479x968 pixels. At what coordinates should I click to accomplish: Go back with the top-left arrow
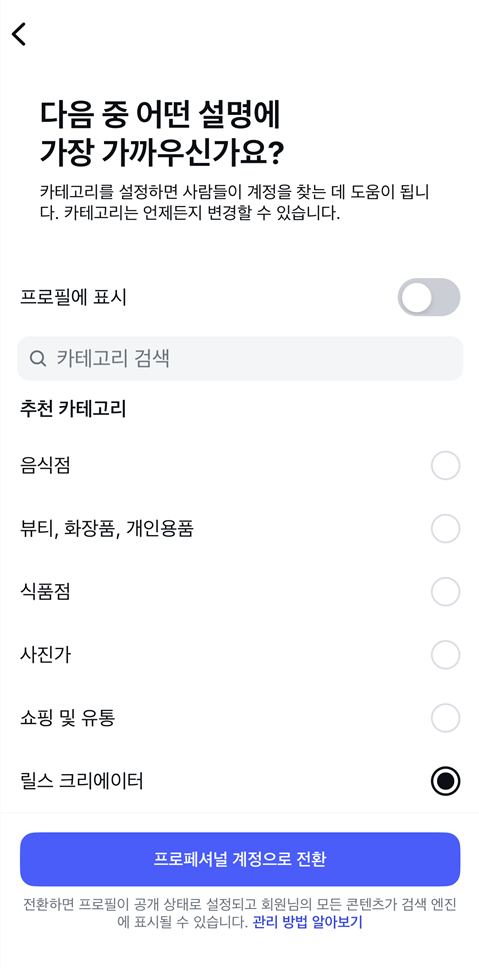(x=19, y=34)
